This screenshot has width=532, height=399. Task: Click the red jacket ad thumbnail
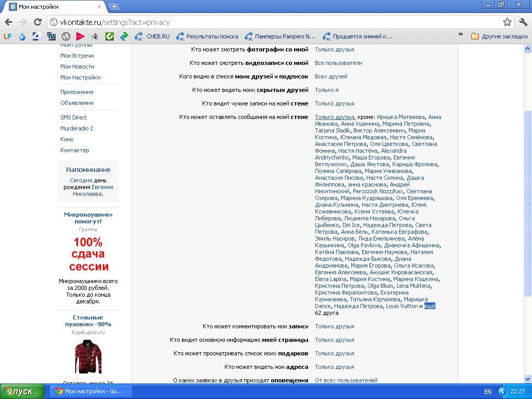pos(88,356)
